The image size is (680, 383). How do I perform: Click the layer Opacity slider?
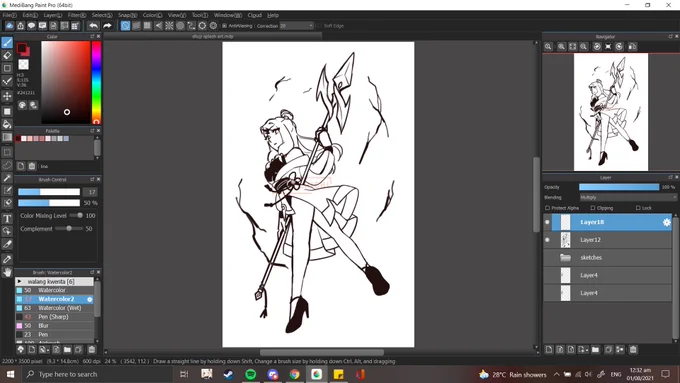click(x=619, y=187)
